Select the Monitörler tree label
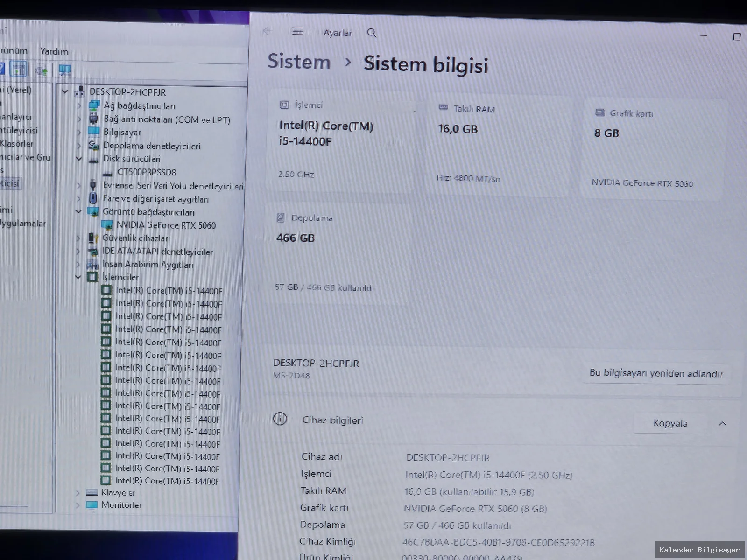The width and height of the screenshot is (747, 560). [x=121, y=505]
